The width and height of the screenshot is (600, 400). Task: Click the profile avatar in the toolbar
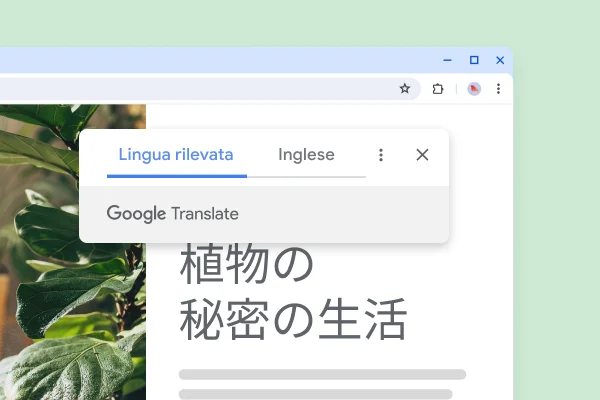(x=474, y=89)
